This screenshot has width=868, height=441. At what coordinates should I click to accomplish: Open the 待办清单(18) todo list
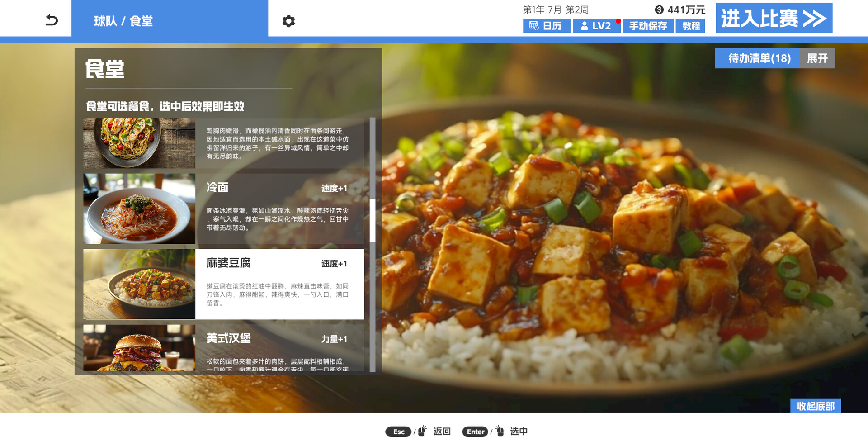point(758,58)
